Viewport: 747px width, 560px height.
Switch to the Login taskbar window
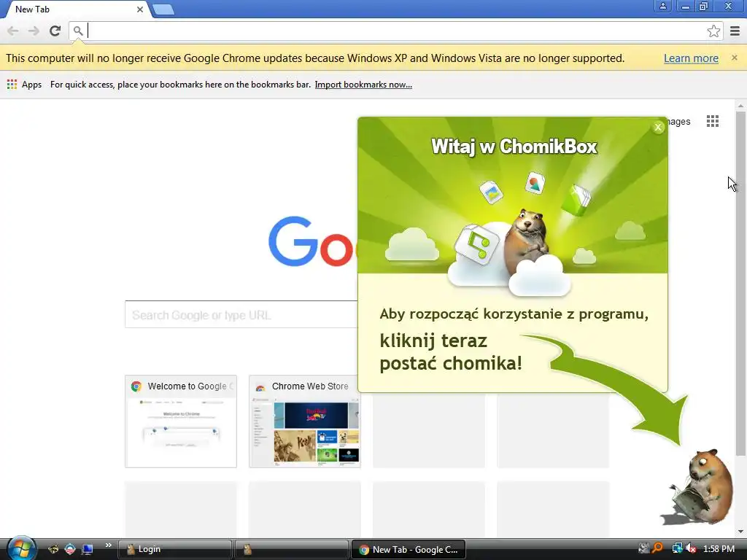click(174, 549)
